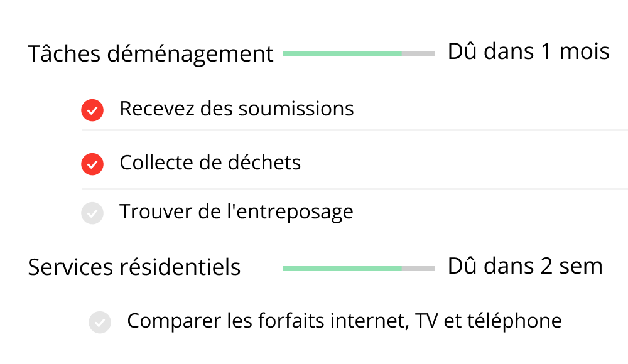Click the divider line below Collecte de déchets
The width and height of the screenshot is (628, 364).
(354, 189)
